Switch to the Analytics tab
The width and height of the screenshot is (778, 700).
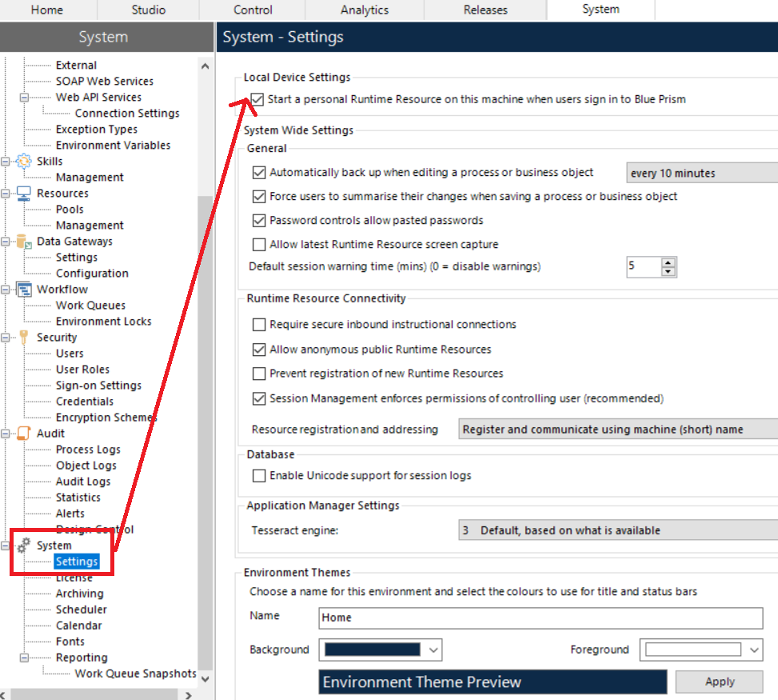(364, 10)
